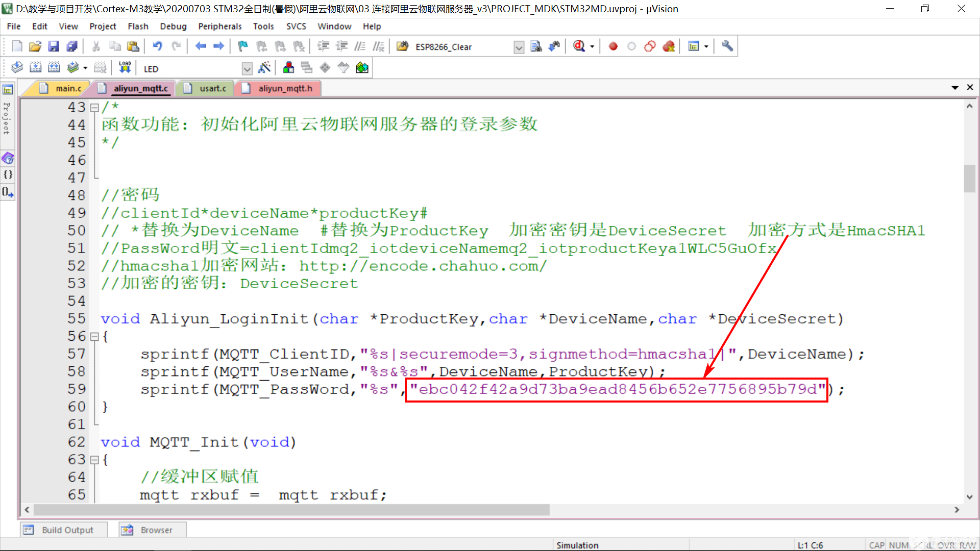
Task: Open the LED target dropdown
Action: (x=247, y=68)
